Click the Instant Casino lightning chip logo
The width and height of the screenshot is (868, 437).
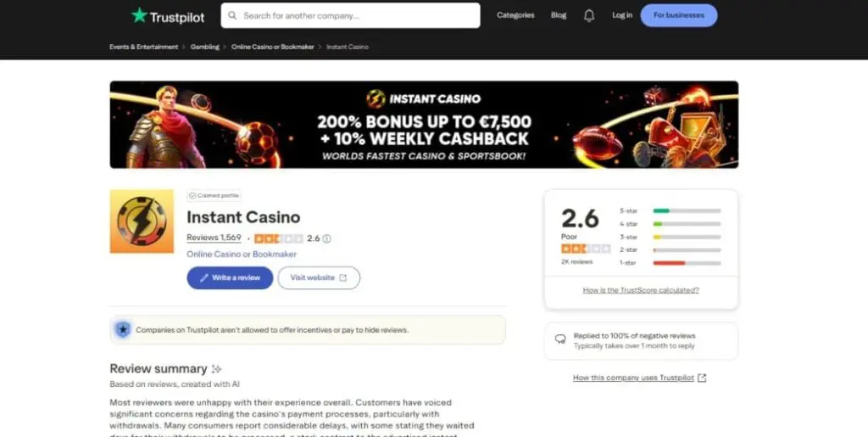(x=142, y=221)
